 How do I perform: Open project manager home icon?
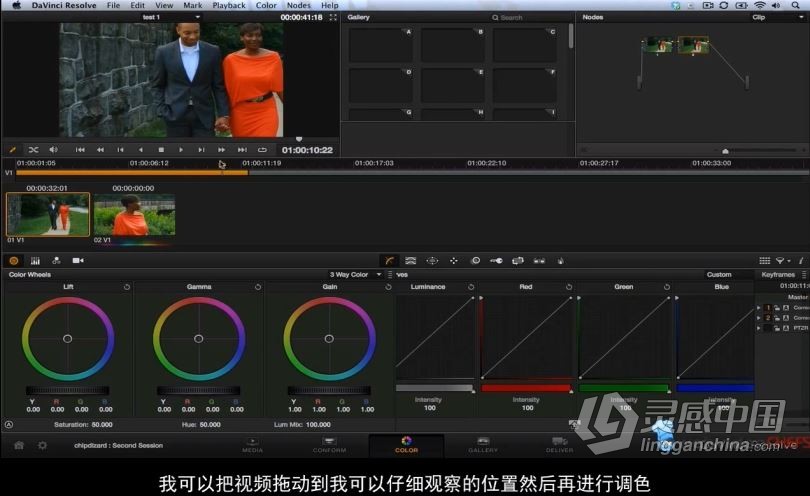(x=19, y=445)
